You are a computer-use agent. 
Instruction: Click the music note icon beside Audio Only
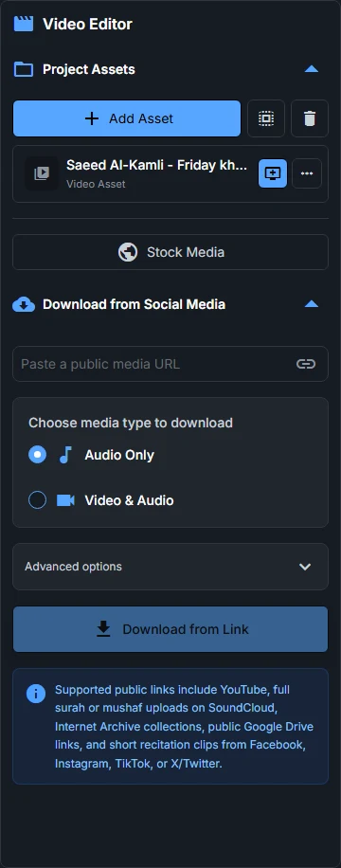(x=65, y=455)
